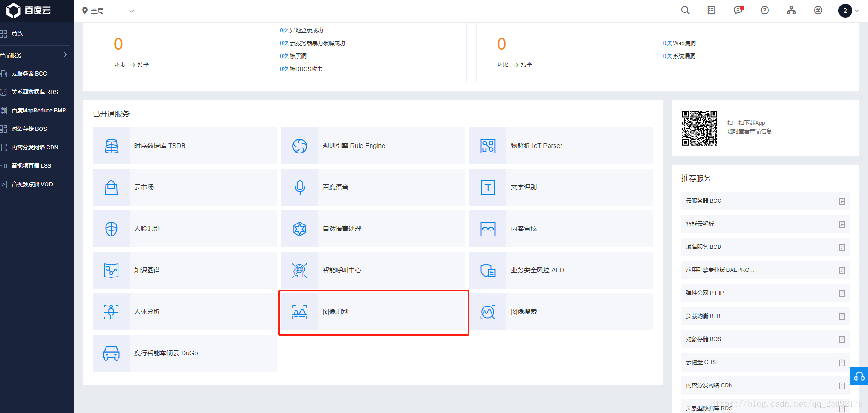The image size is (868, 413).
Task: Click the QR code for App download
Action: 700,128
